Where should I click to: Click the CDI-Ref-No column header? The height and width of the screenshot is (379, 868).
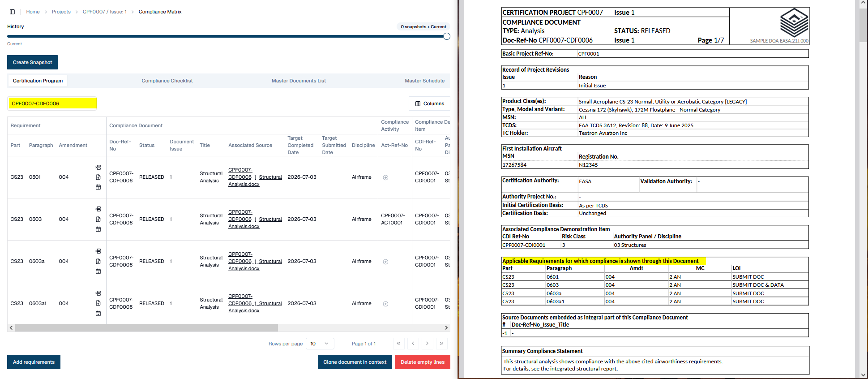click(425, 145)
